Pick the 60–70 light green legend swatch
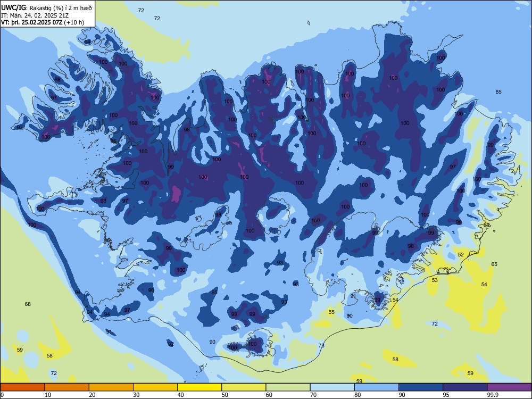 point(288,387)
